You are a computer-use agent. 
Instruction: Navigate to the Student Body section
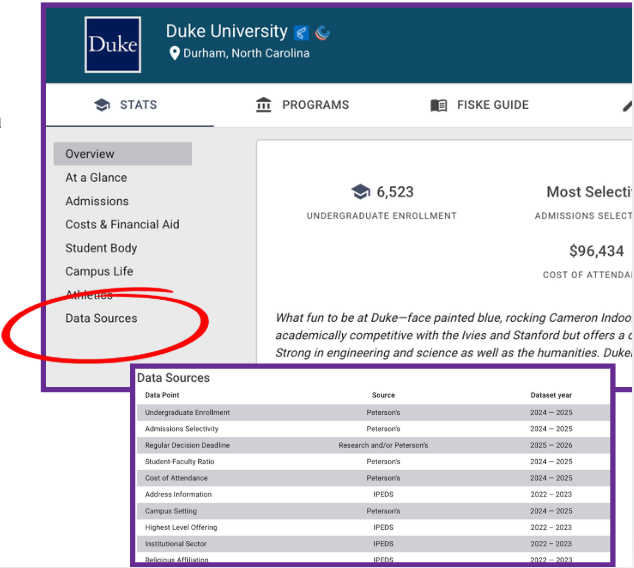[x=101, y=248]
